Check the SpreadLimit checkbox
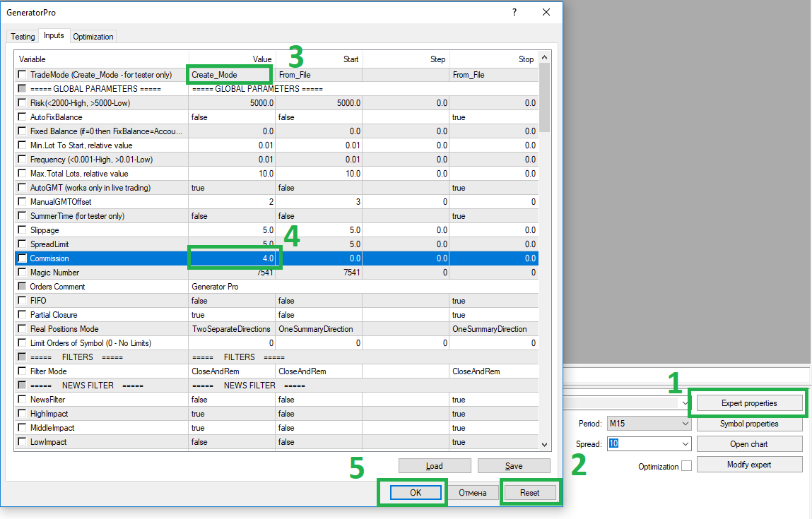Screen dimensions: 812x519 [23, 244]
